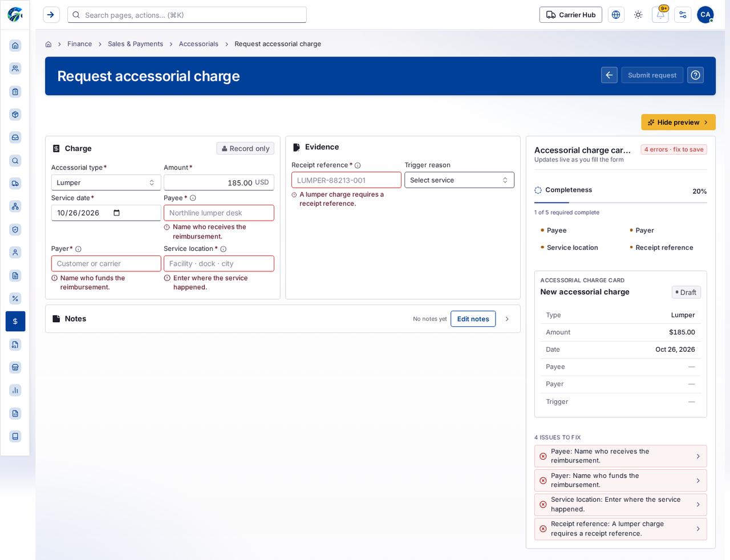
Task: Expand the Receipt reference issue row
Action: point(620,529)
